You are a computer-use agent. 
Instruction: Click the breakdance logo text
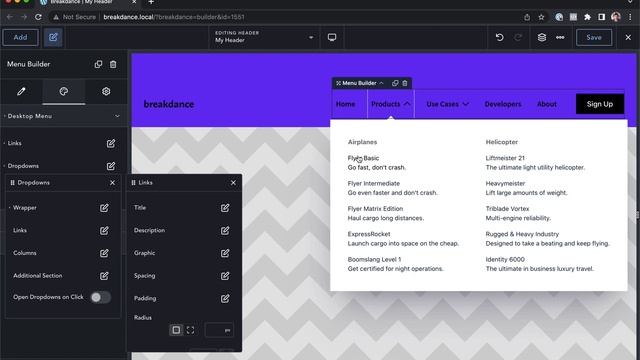[x=169, y=104]
